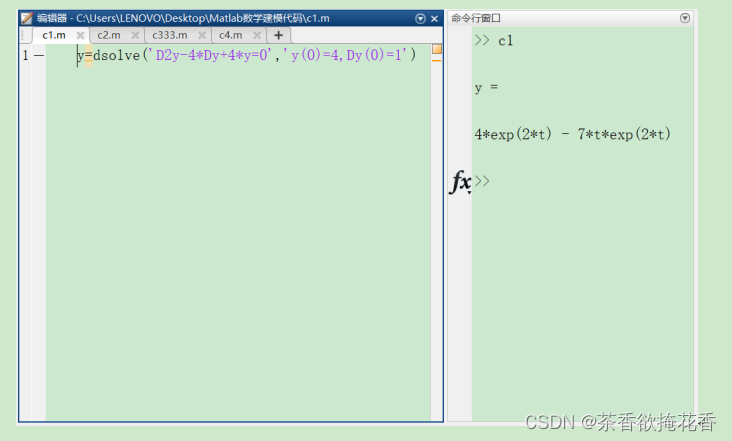732x441 pixels.
Task: Click the editor title bar notepad icon
Action: coord(27,18)
